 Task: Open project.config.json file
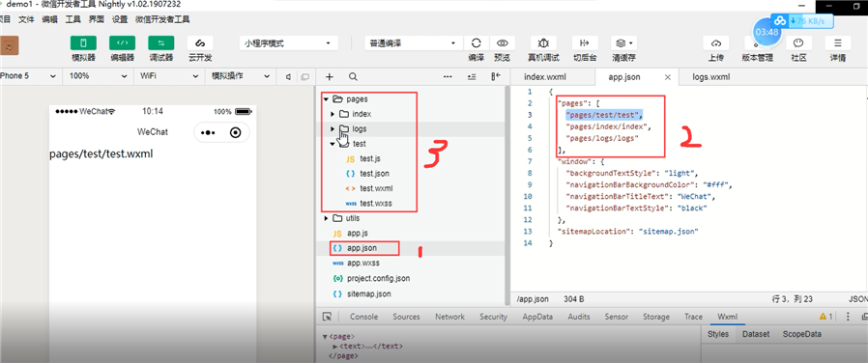coord(379,278)
